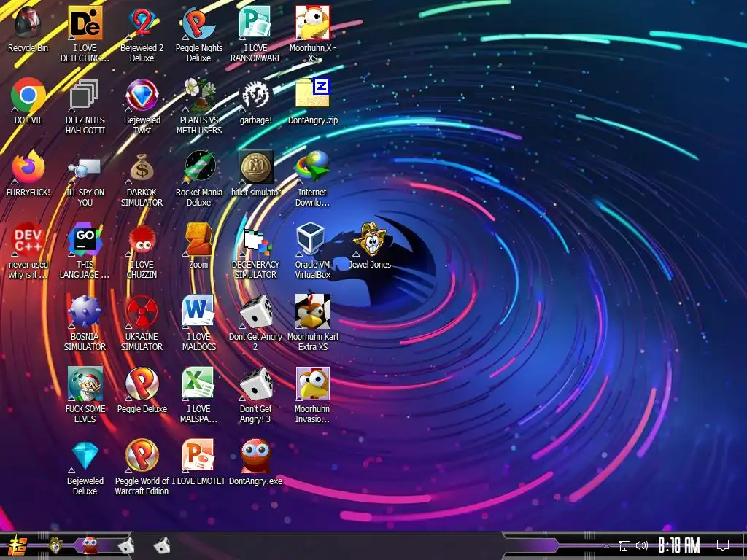Select the sea mine BOSNIA SIMULATOR icon
747x560 pixels.
pos(85,323)
